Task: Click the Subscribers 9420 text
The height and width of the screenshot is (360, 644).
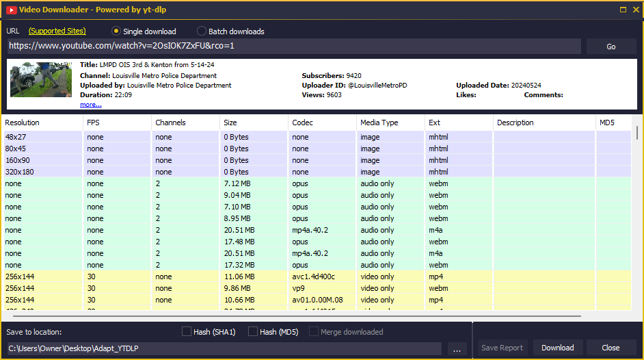Action: coord(332,75)
